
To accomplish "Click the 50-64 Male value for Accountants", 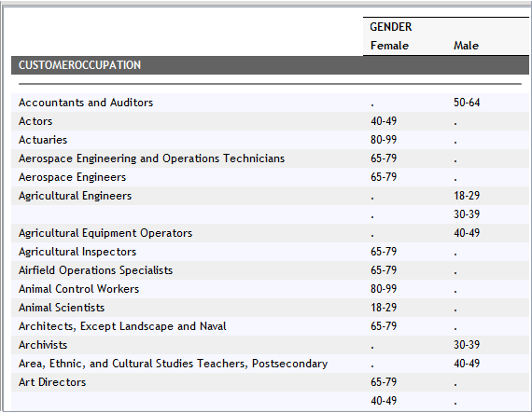I will point(467,103).
